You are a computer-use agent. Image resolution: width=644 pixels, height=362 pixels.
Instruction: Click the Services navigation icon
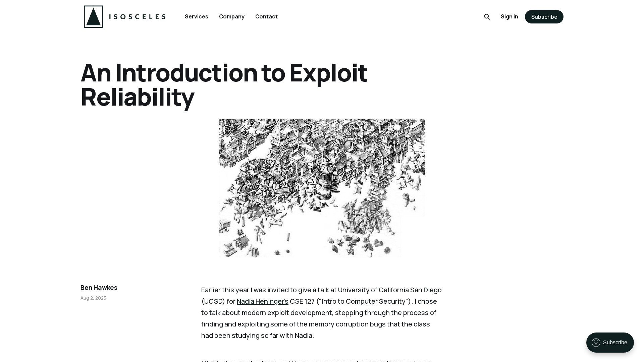(x=196, y=16)
